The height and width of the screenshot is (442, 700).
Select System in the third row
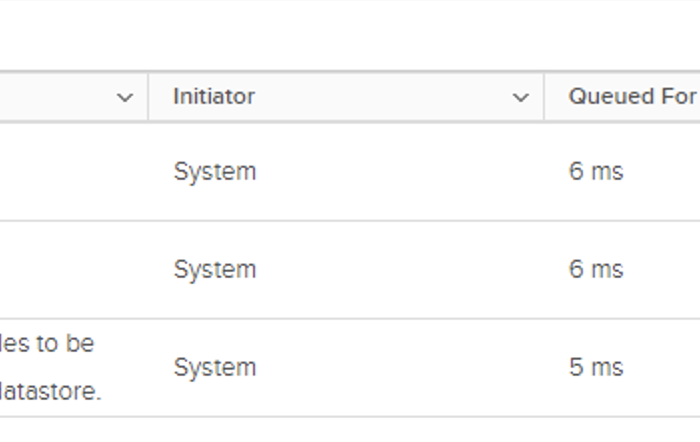pyautogui.click(x=215, y=368)
